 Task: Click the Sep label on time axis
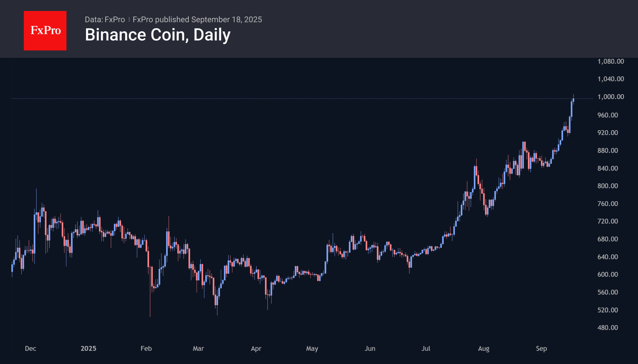click(541, 348)
